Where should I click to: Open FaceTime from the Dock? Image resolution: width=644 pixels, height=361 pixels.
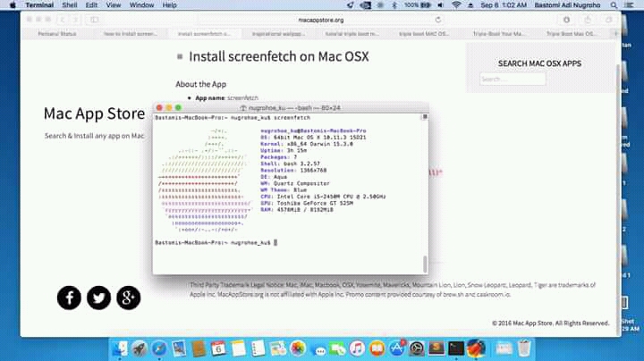coord(337,348)
